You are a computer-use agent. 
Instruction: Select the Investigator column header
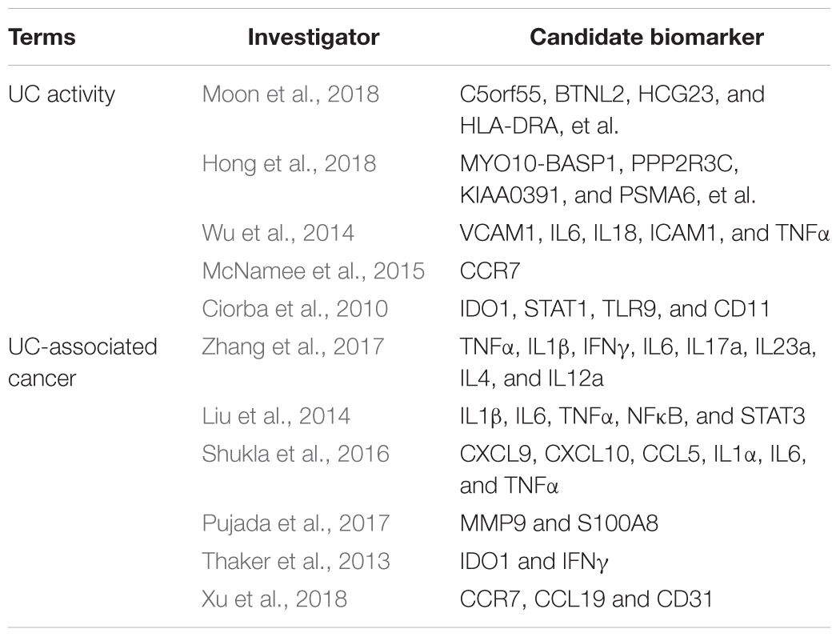point(314,38)
